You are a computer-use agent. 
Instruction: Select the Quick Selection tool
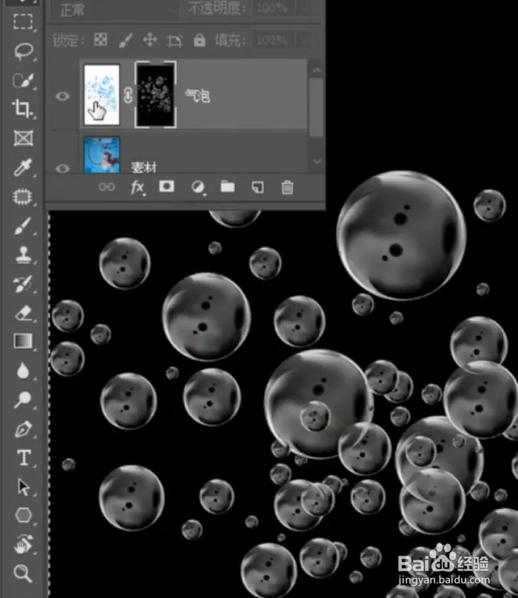pos(23,80)
